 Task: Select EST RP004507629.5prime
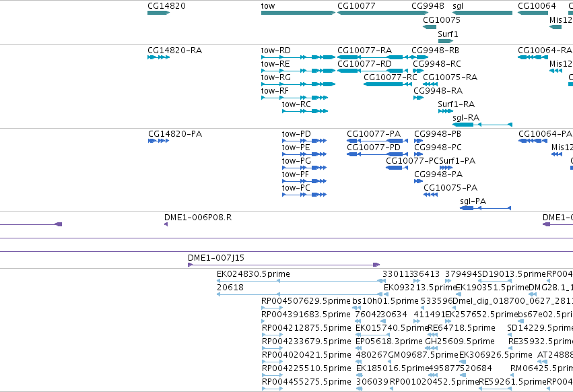click(x=272, y=308)
